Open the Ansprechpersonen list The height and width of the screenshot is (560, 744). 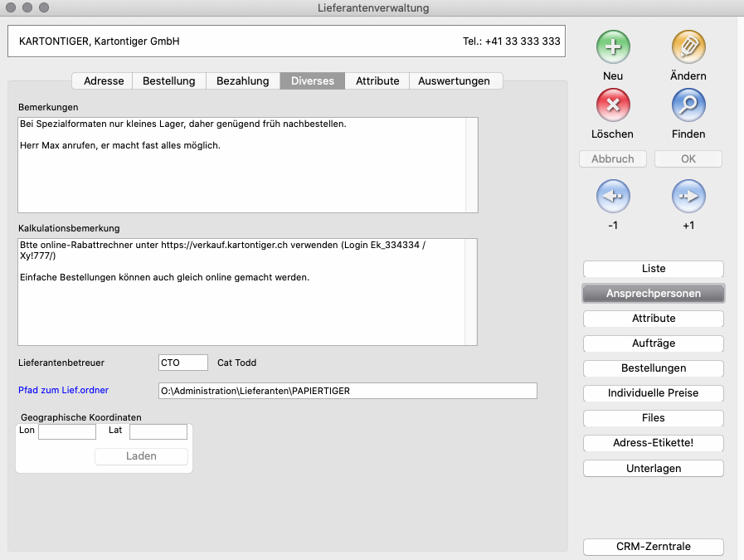point(654,294)
